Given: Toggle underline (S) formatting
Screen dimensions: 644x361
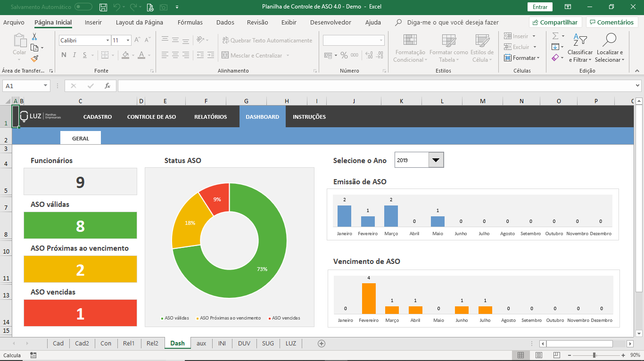Looking at the screenshot, I should pyautogui.click(x=85, y=55).
